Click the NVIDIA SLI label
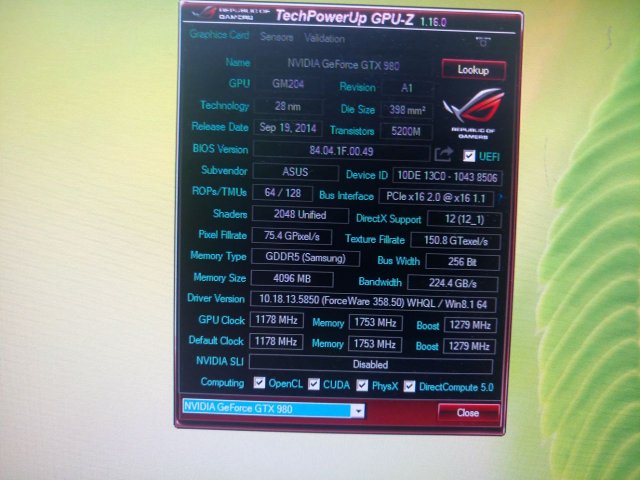Screen dimensions: 640x480 [220, 361]
